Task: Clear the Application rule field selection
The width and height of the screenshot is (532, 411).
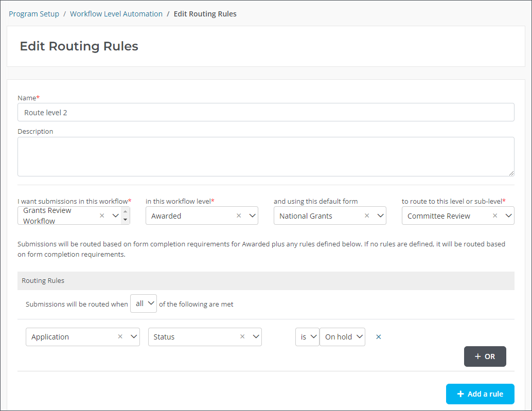Action: (120, 337)
